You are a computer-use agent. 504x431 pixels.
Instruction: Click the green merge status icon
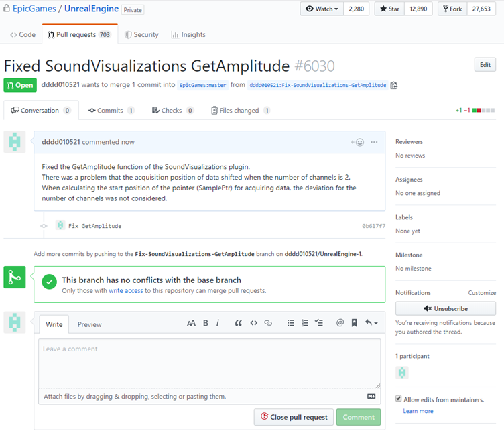15,277
